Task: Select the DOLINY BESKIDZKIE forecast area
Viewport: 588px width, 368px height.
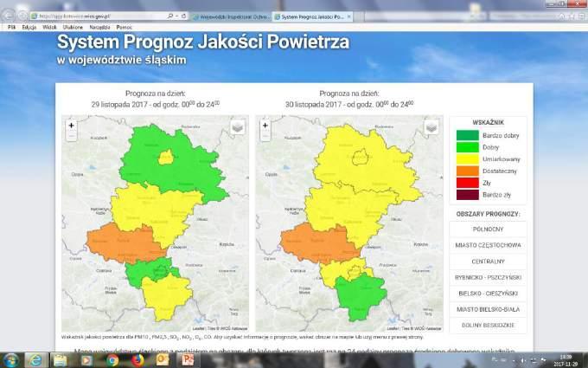Action: [x=488, y=326]
